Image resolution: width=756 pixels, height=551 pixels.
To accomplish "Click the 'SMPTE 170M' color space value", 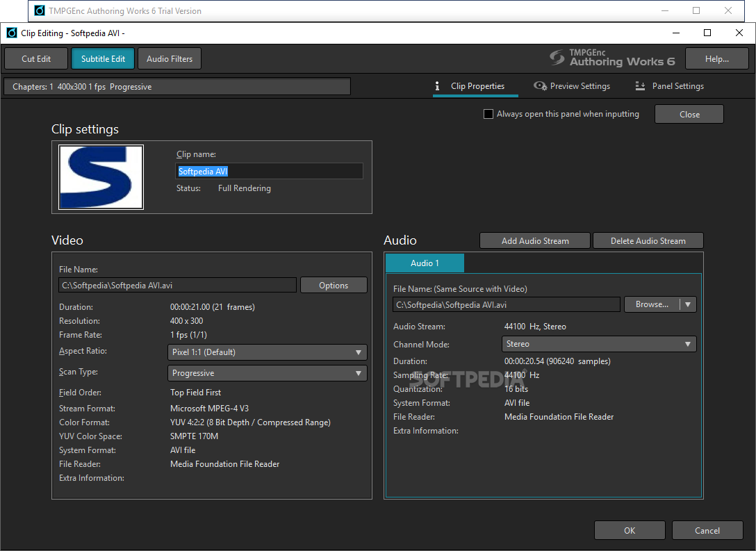I will (195, 436).
